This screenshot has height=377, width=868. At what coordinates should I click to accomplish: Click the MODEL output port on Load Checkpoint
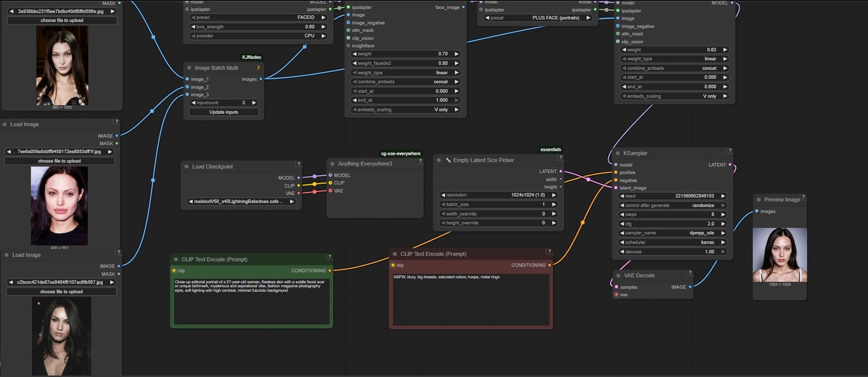(x=299, y=177)
